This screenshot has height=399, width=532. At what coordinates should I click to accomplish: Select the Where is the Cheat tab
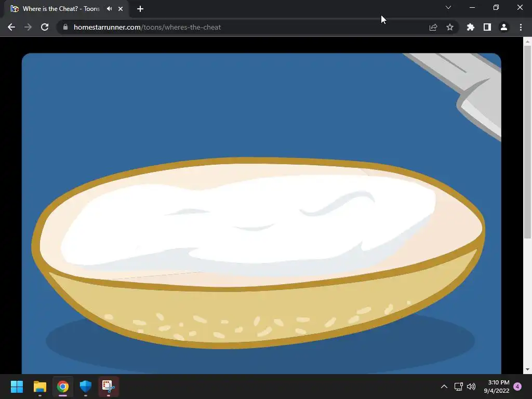[x=61, y=9]
